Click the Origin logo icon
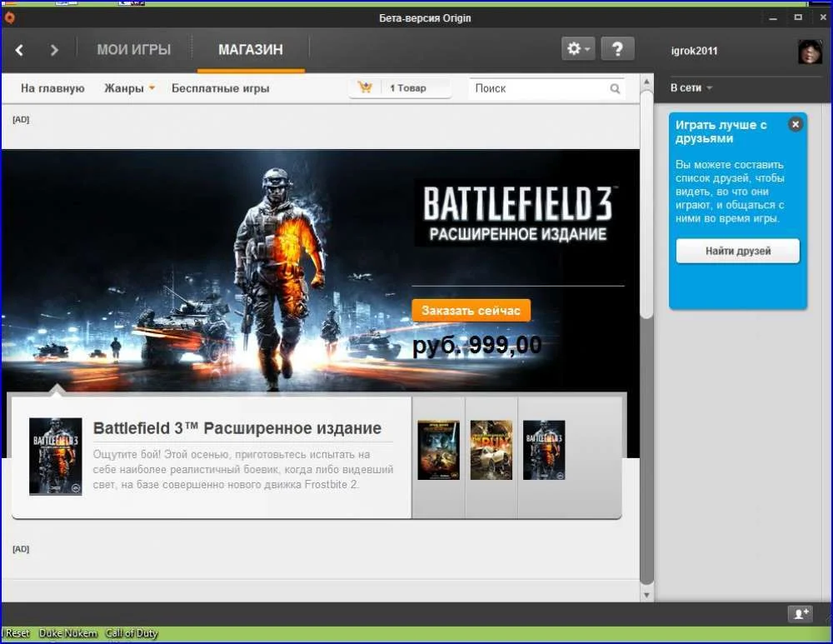This screenshot has width=833, height=644. [x=9, y=17]
